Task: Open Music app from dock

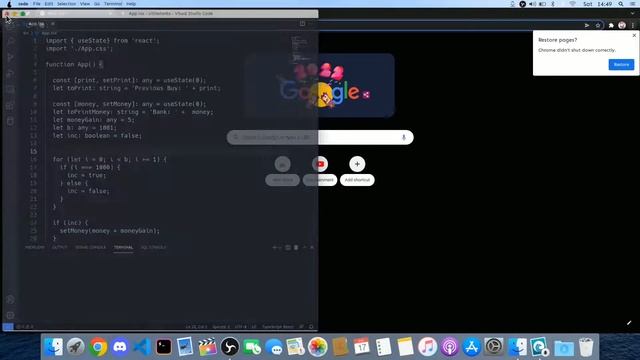Action: (427, 347)
